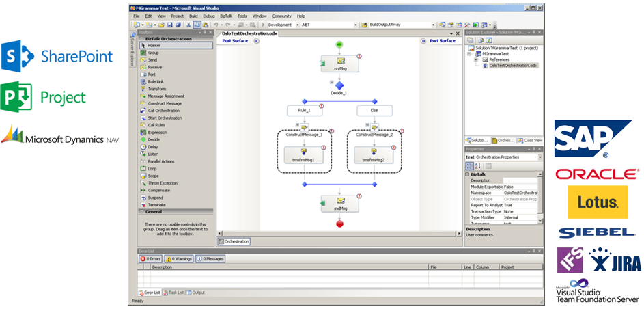Select the rcvMsg receive shape
The height and width of the screenshot is (311, 644).
(x=339, y=64)
